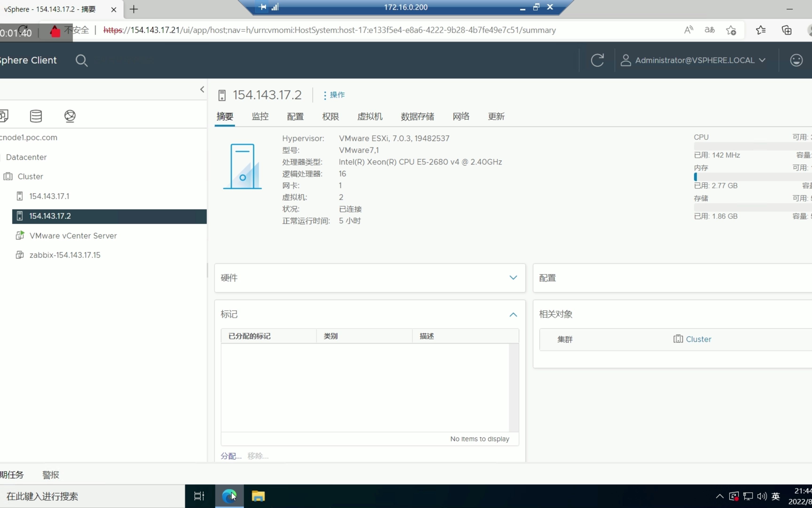Expand the 硬件 panel
The height and width of the screenshot is (508, 812).
[x=513, y=278]
